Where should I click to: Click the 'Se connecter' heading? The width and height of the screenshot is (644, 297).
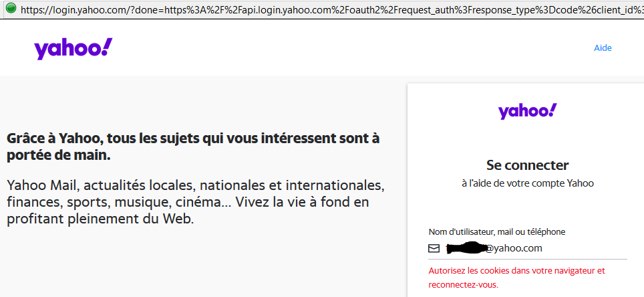coord(527,165)
